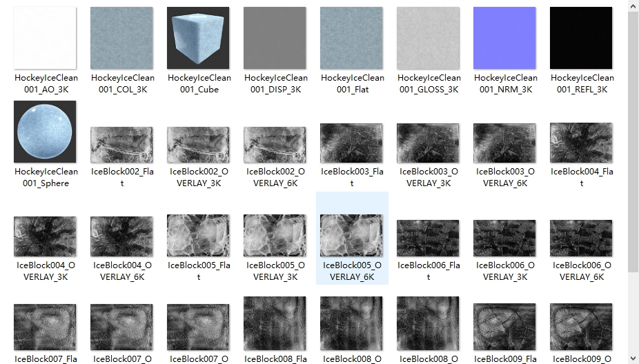
Task: Pick the IceBlock005_Flat image
Action: (x=199, y=236)
